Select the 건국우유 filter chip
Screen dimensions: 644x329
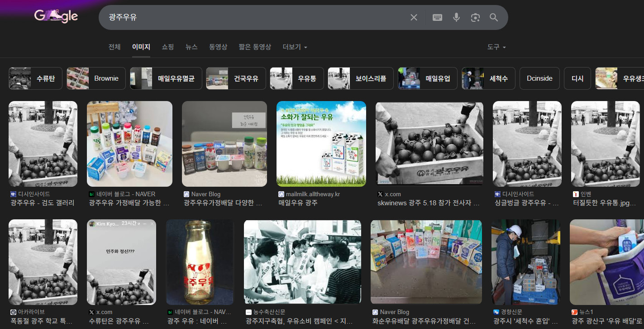coord(236,78)
